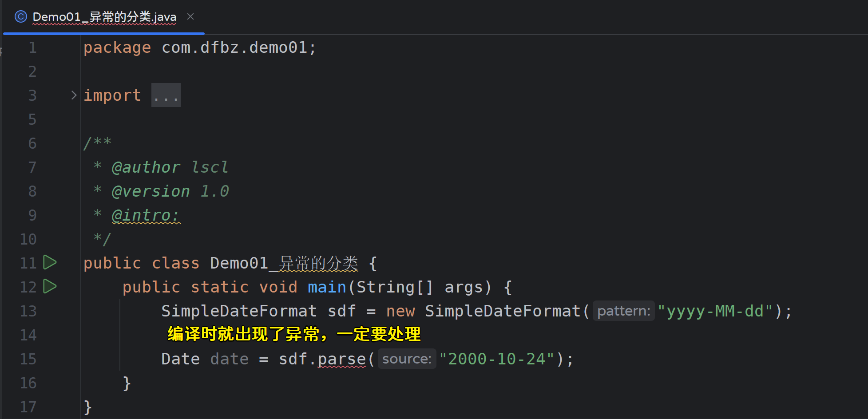The image size is (868, 419).
Task: Expand the folded import statements chevron
Action: point(74,95)
